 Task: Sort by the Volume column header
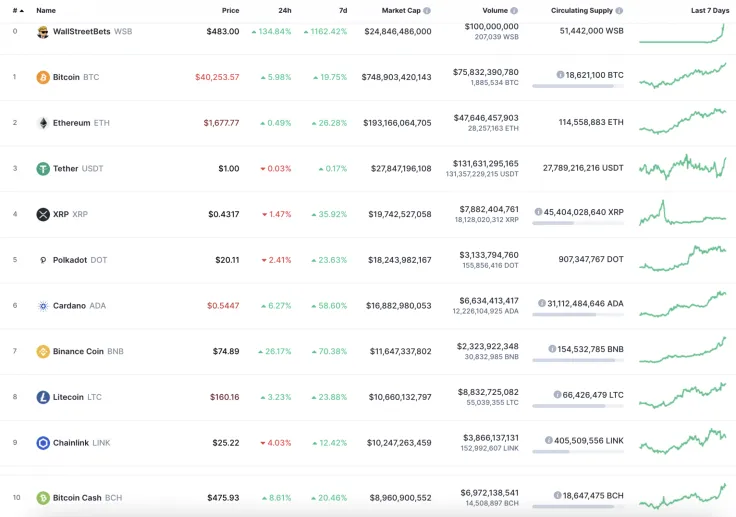[495, 10]
